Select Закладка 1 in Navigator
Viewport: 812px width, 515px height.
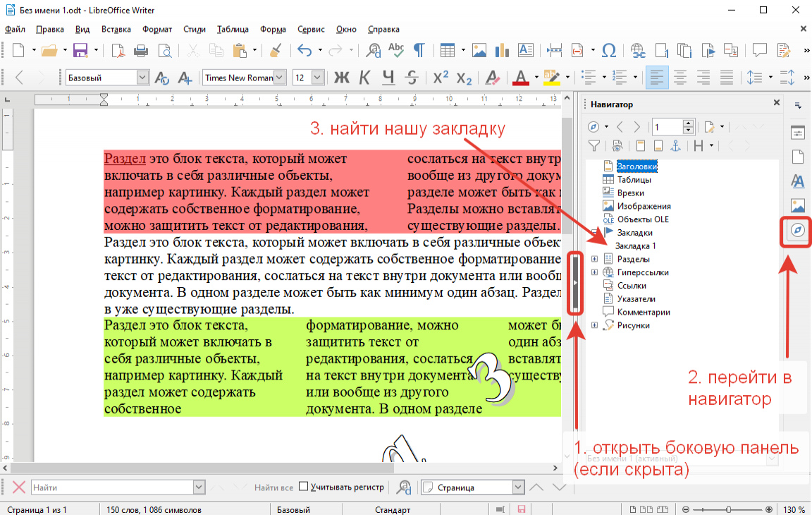click(x=635, y=246)
